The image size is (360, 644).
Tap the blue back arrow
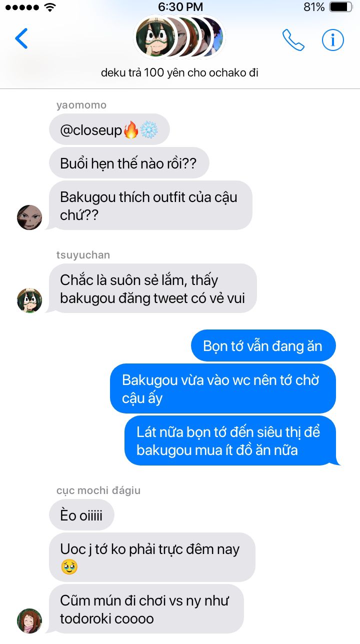point(21,38)
